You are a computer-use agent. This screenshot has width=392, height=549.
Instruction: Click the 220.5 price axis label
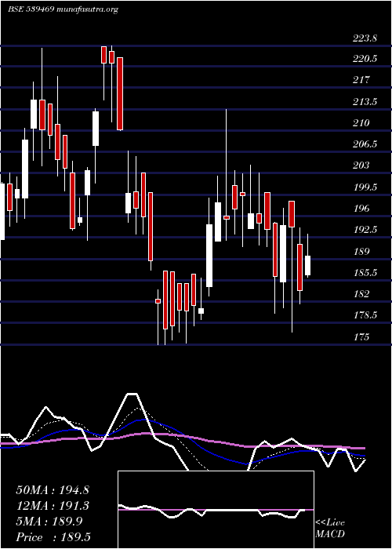pyautogui.click(x=365, y=59)
